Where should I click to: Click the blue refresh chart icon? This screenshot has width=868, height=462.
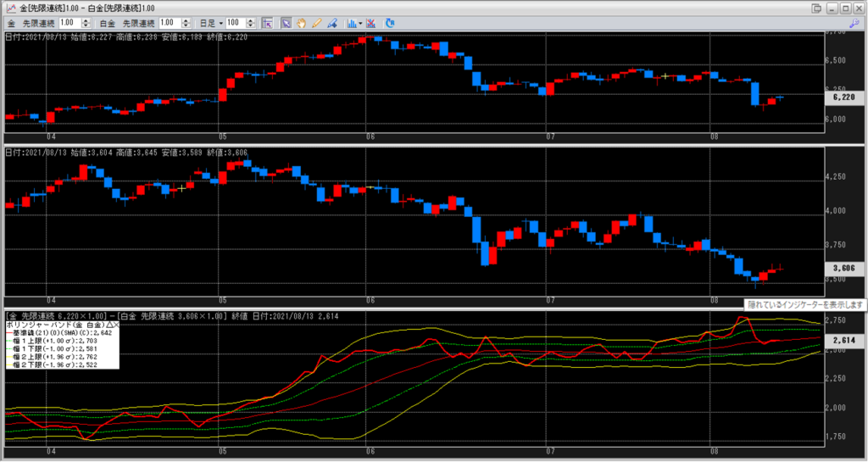[x=390, y=22]
